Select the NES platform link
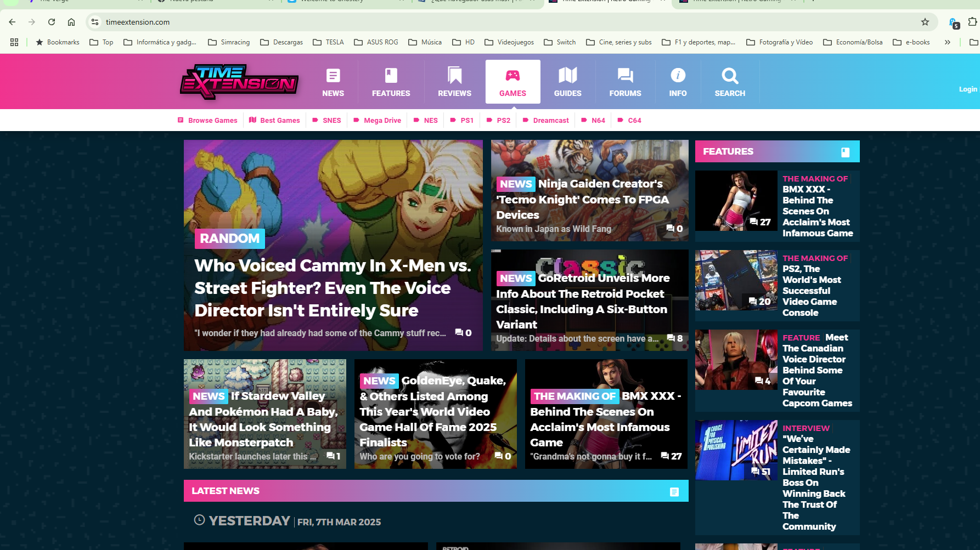 pyautogui.click(x=425, y=120)
